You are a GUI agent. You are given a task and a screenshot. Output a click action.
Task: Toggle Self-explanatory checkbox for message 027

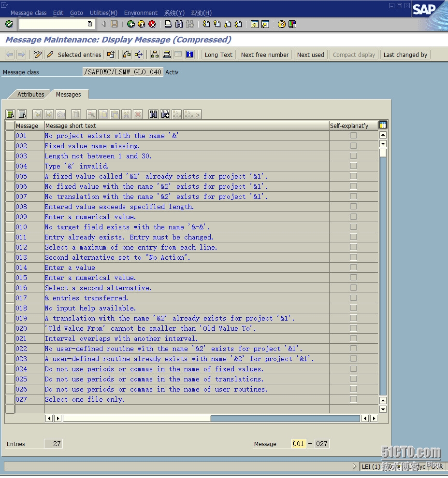pyautogui.click(x=353, y=399)
